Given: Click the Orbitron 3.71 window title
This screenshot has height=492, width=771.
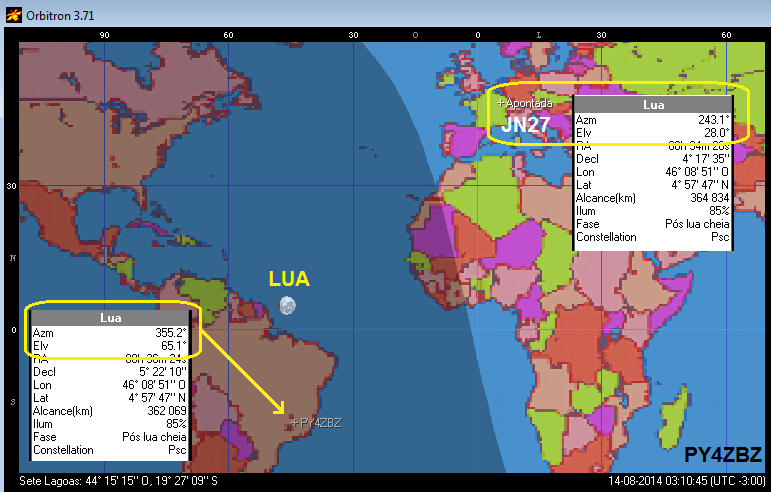Looking at the screenshot, I should [60, 16].
